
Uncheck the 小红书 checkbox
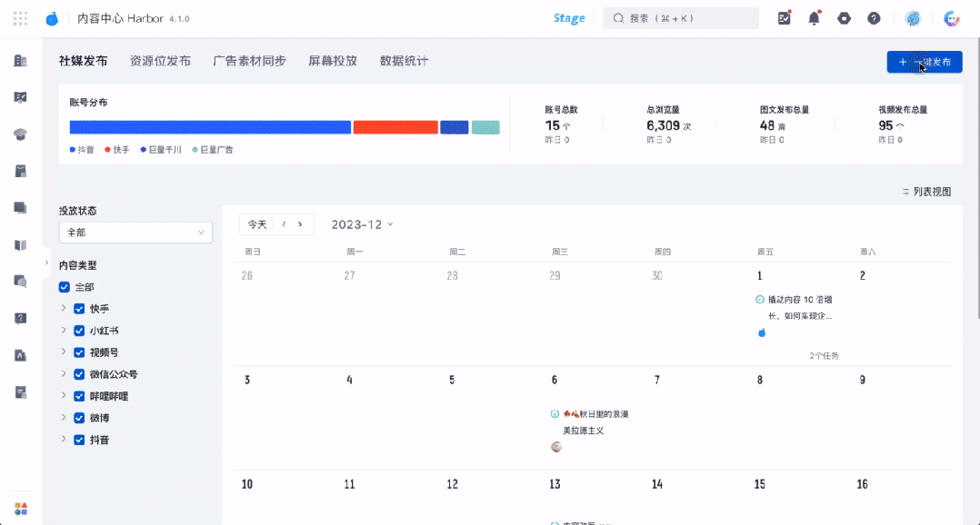point(79,331)
